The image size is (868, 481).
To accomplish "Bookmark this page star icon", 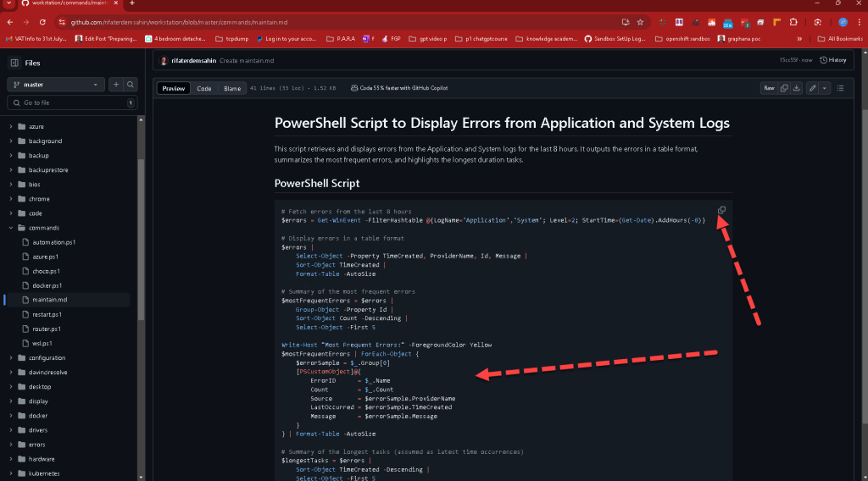I will (640, 22).
